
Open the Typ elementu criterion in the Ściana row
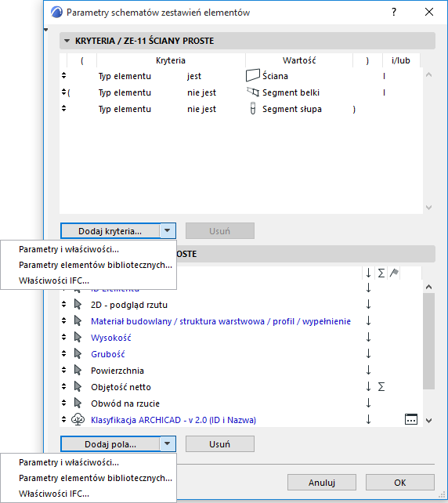tap(125, 76)
